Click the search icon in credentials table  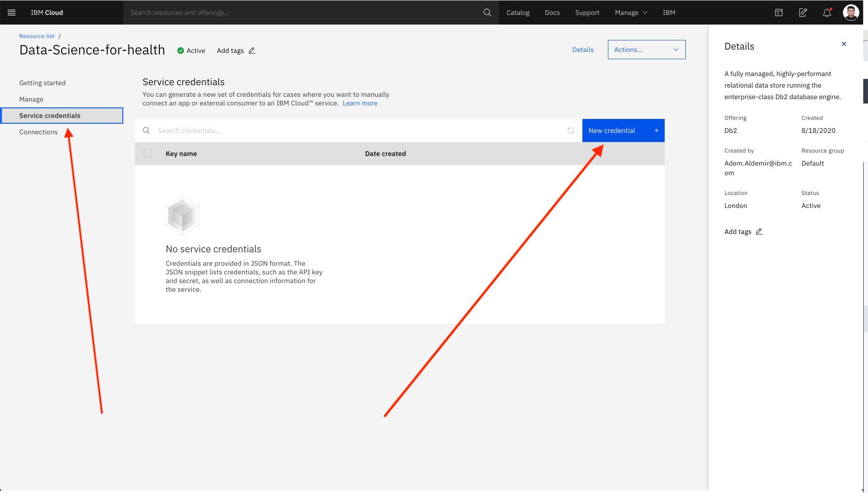146,130
